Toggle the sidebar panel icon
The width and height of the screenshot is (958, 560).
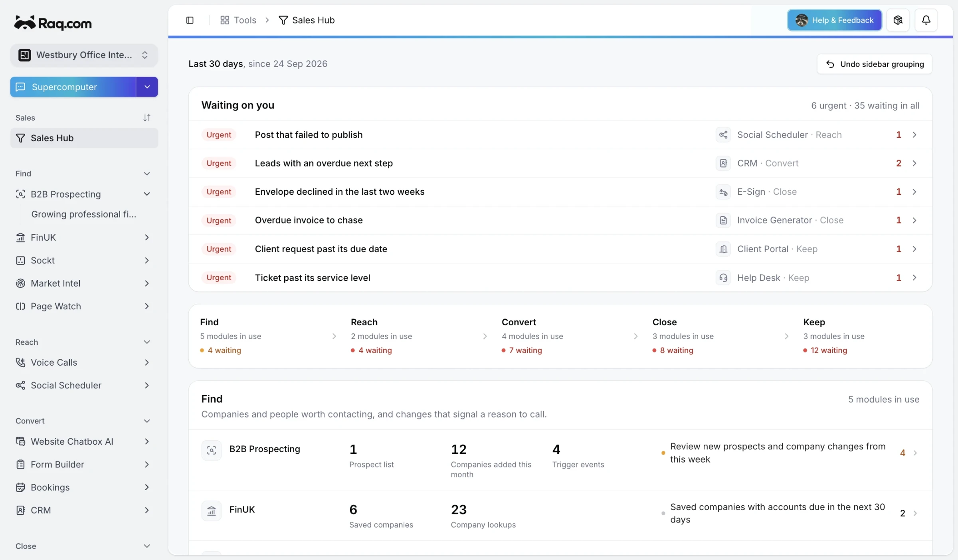[x=190, y=20]
